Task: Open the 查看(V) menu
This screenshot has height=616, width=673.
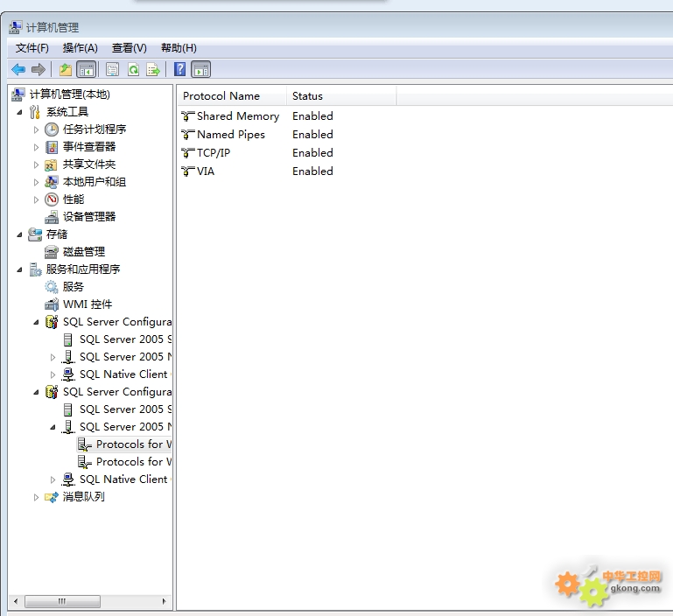Action: tap(130, 47)
